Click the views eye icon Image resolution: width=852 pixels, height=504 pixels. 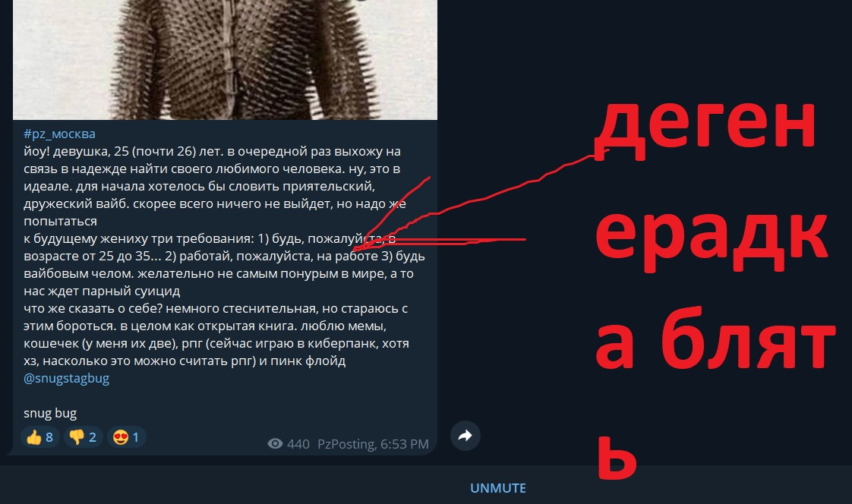click(275, 444)
